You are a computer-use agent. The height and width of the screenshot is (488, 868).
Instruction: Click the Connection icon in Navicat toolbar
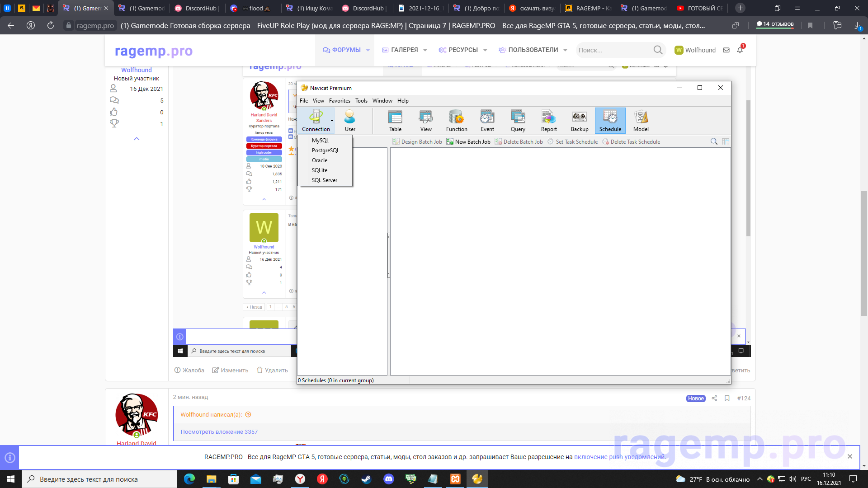pos(316,120)
